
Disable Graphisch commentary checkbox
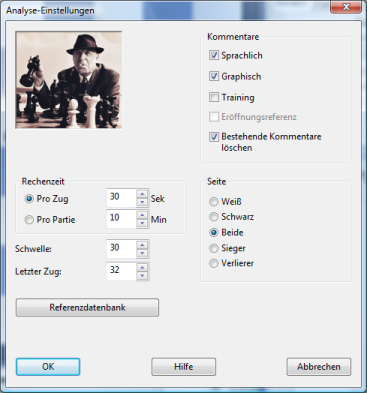click(214, 76)
